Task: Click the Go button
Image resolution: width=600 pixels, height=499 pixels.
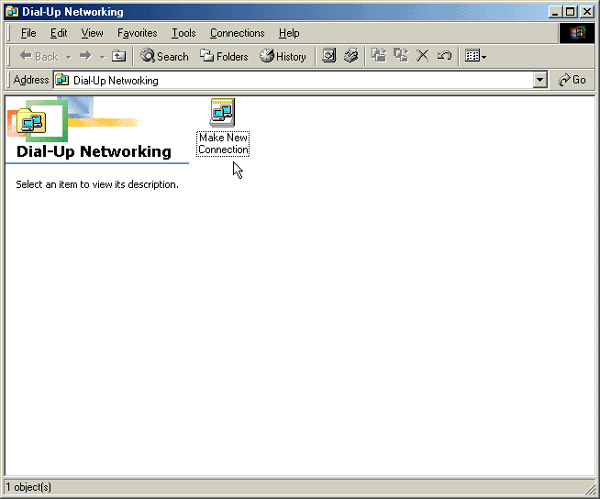Action: pos(572,80)
